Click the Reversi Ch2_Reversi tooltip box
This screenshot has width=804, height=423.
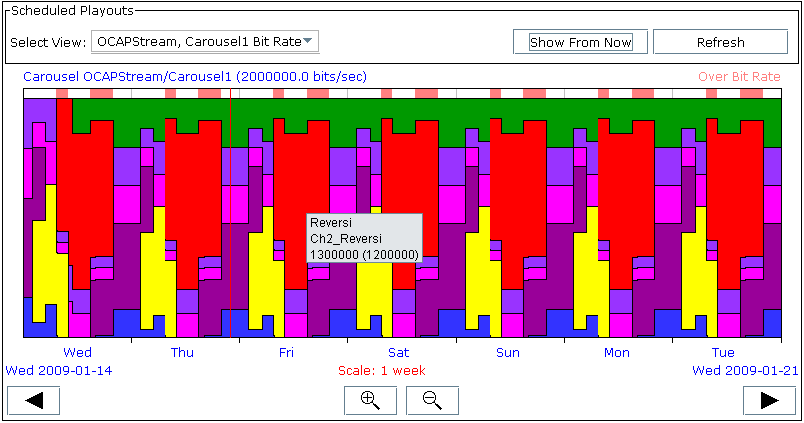(365, 238)
